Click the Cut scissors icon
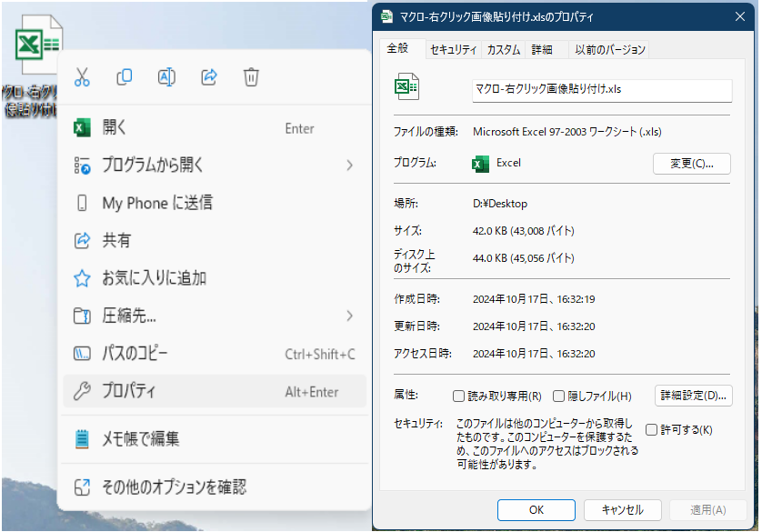 coord(83,77)
